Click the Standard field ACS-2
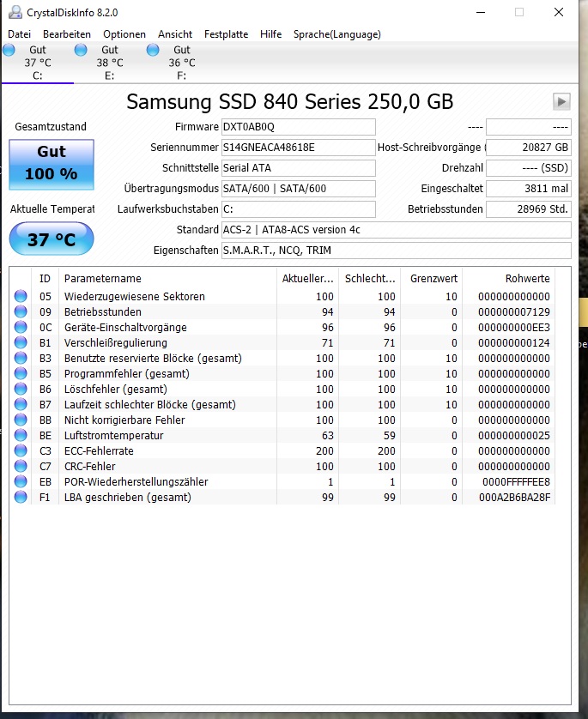 [x=397, y=230]
